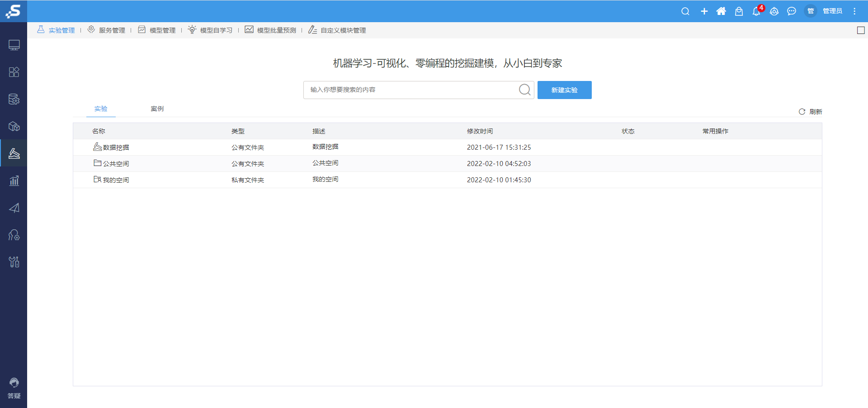
Task: Open the 服务管理 menu item
Action: pyautogui.click(x=106, y=30)
